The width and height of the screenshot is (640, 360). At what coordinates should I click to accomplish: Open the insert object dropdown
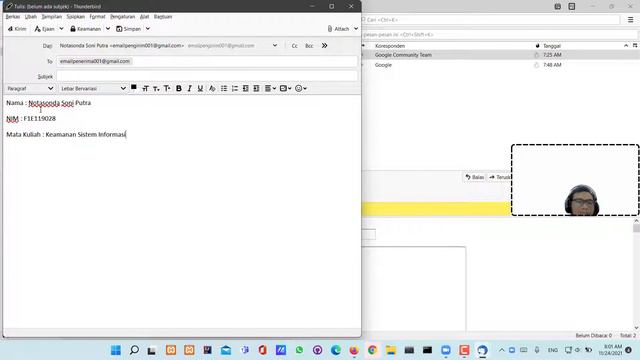click(x=285, y=89)
